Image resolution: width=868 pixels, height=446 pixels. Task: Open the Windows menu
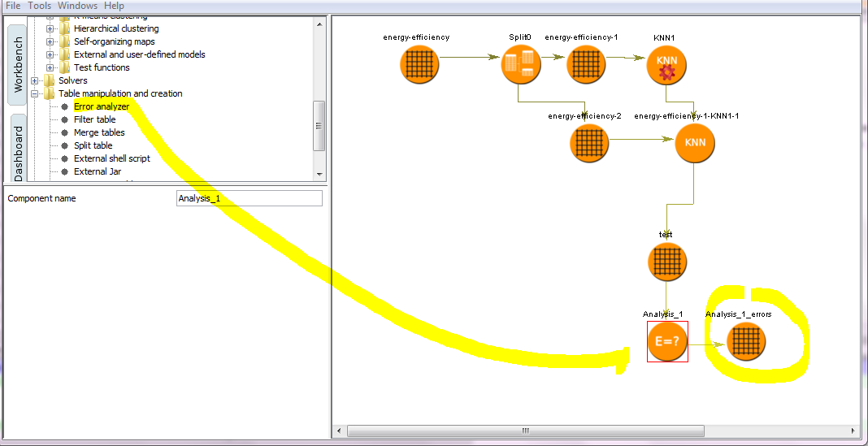coord(77,6)
